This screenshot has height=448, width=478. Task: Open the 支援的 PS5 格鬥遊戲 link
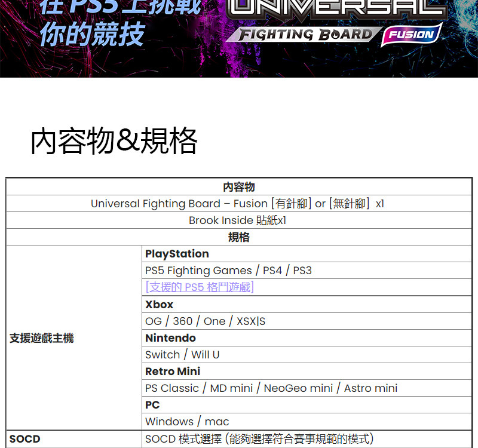click(200, 287)
